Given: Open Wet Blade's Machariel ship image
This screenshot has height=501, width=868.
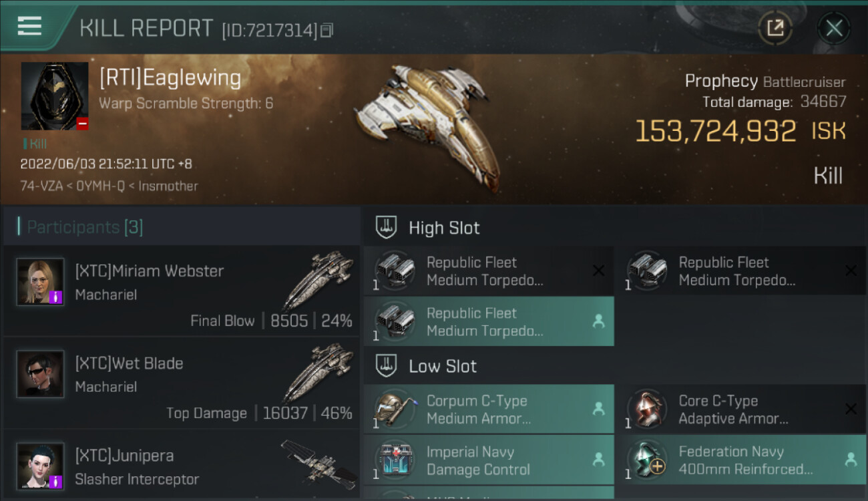Looking at the screenshot, I should (x=318, y=373).
